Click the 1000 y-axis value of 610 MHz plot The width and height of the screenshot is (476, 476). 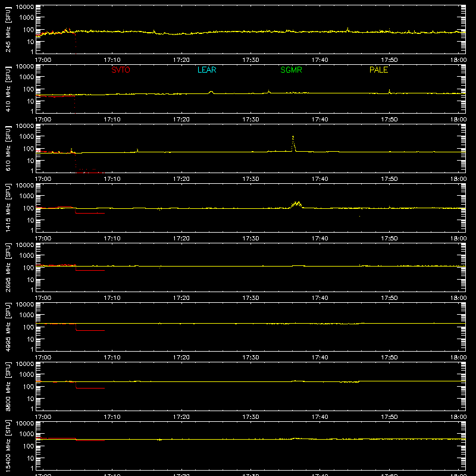pyautogui.click(x=27, y=137)
